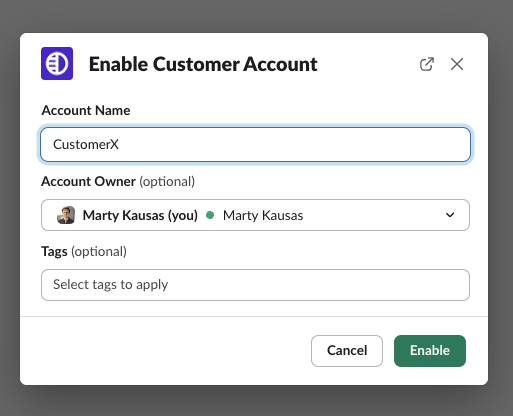The image size is (513, 416).
Task: Select the "Marty Kausas (you)" owner entry
Action: pos(140,215)
